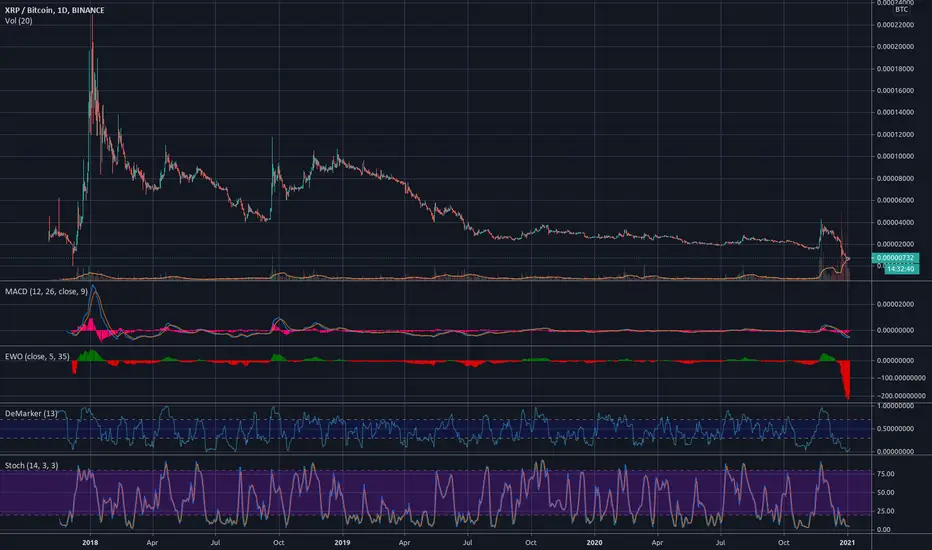Viewport: 932px width, 550px height.
Task: Click the 50.00 level on Stoch axis
Action: tap(885, 492)
